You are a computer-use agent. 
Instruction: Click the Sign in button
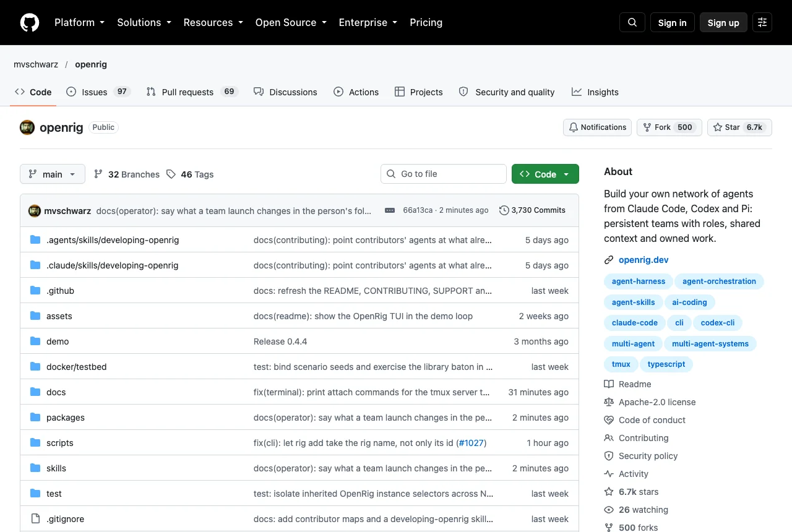[x=673, y=22]
